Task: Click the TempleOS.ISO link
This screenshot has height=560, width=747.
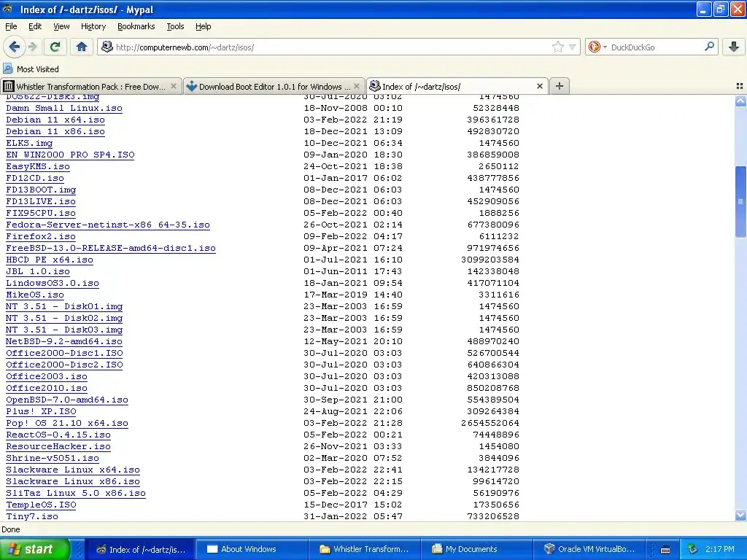Action: (41, 505)
